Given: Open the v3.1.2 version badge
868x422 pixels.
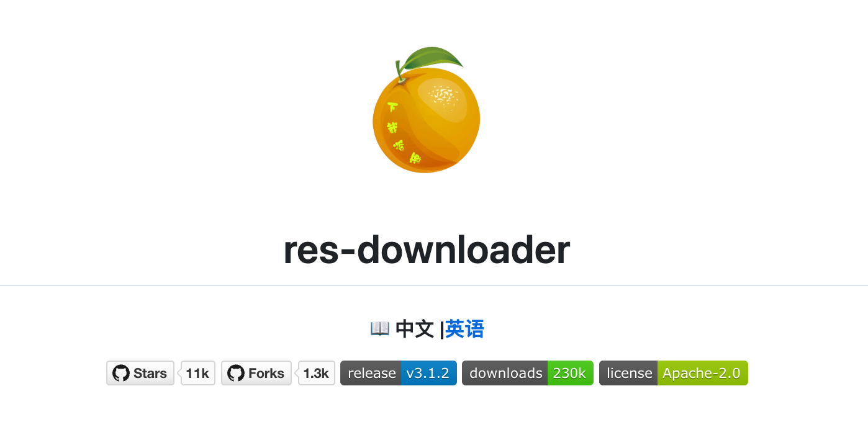Looking at the screenshot, I should [x=428, y=373].
